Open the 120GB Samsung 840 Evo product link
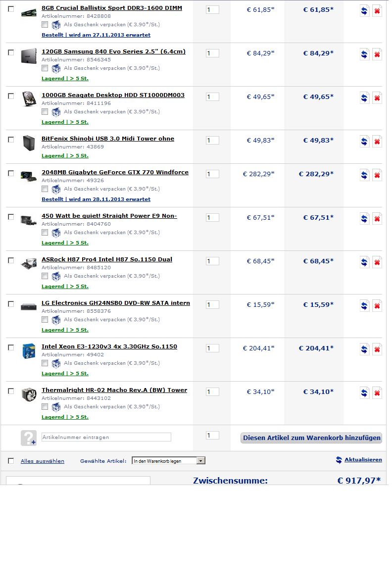392x588 pixels. click(113, 51)
